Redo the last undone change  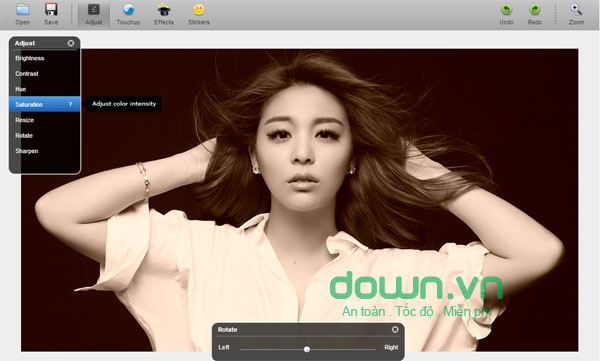(535, 14)
